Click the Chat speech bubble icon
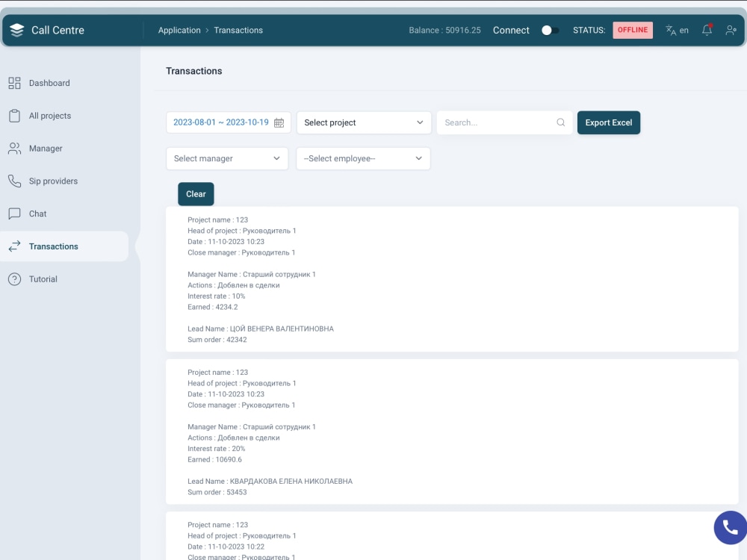The height and width of the screenshot is (560, 747). [14, 214]
